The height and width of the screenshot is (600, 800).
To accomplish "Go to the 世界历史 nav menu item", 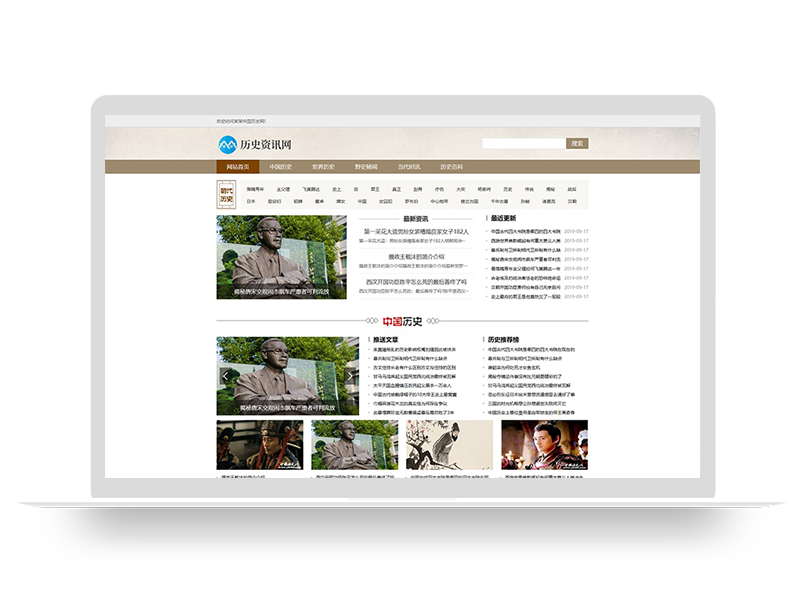I will (323, 167).
